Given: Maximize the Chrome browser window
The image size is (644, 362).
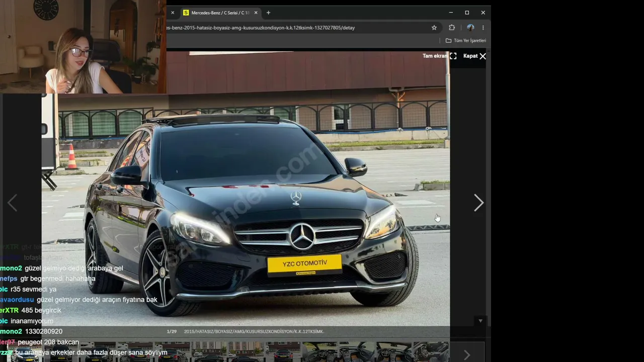Looking at the screenshot, I should pos(467,13).
